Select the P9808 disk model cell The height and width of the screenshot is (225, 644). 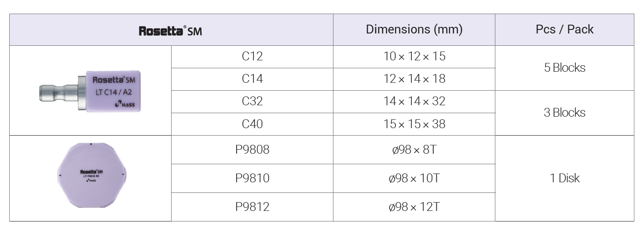click(x=252, y=150)
